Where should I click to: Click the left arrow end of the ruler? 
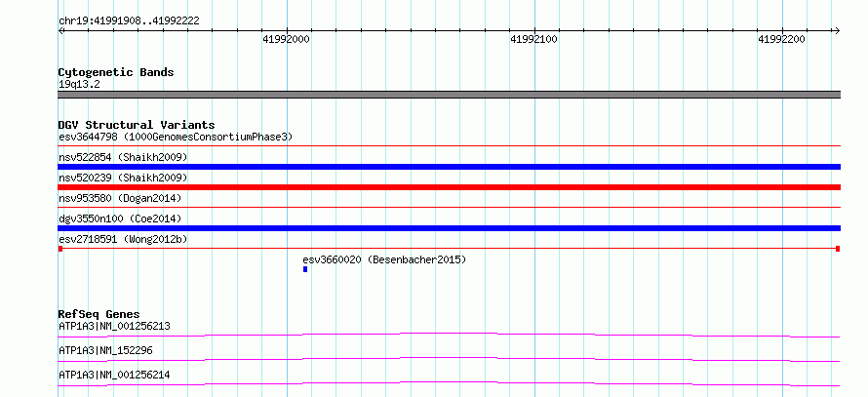(60, 30)
